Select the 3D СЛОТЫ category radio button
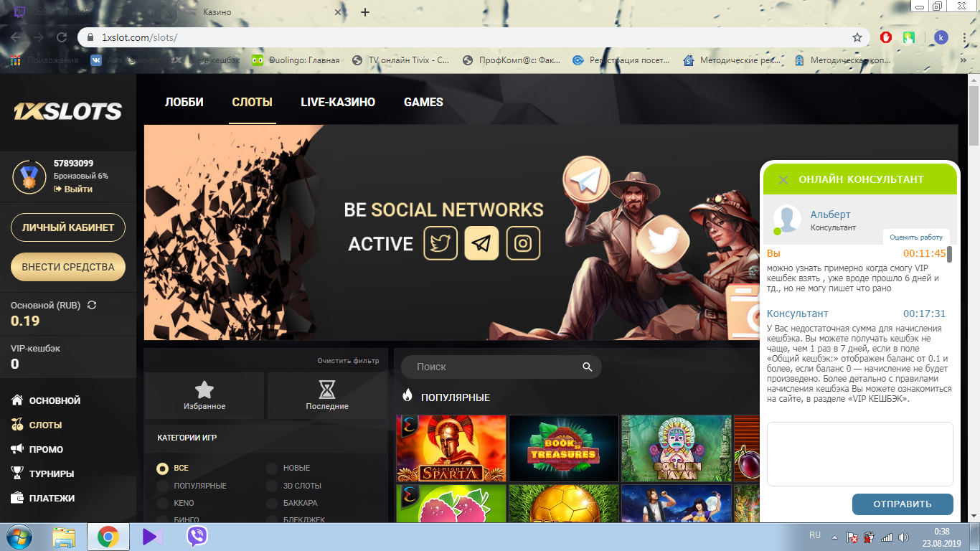 (272, 486)
